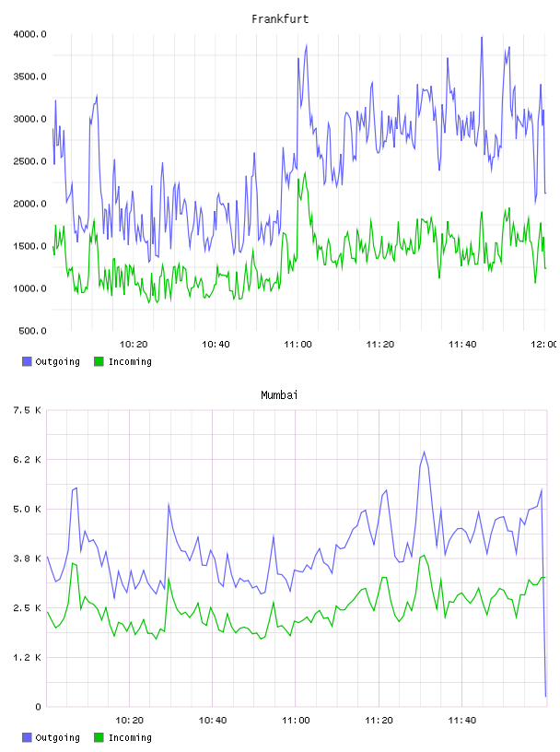
Task: Click the 12:00 time label on Frankfurt chart
Action: point(544,345)
